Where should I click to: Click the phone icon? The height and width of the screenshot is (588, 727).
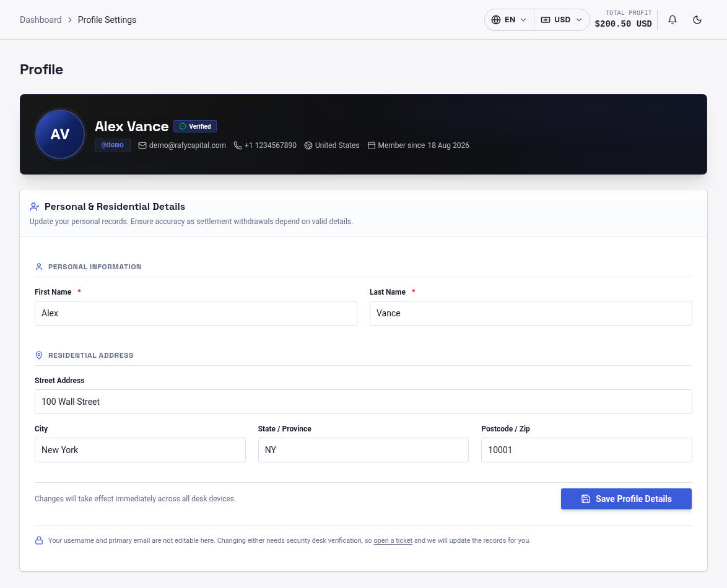click(x=237, y=145)
